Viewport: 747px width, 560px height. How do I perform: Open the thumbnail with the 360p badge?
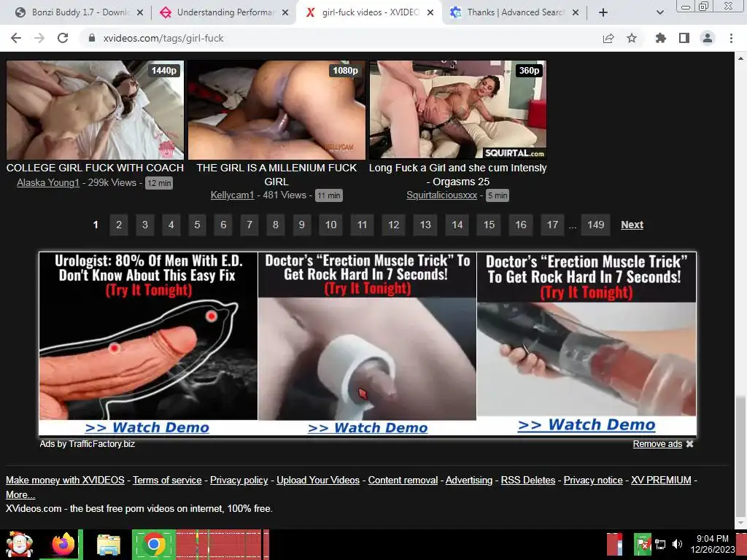pyautogui.click(x=458, y=110)
